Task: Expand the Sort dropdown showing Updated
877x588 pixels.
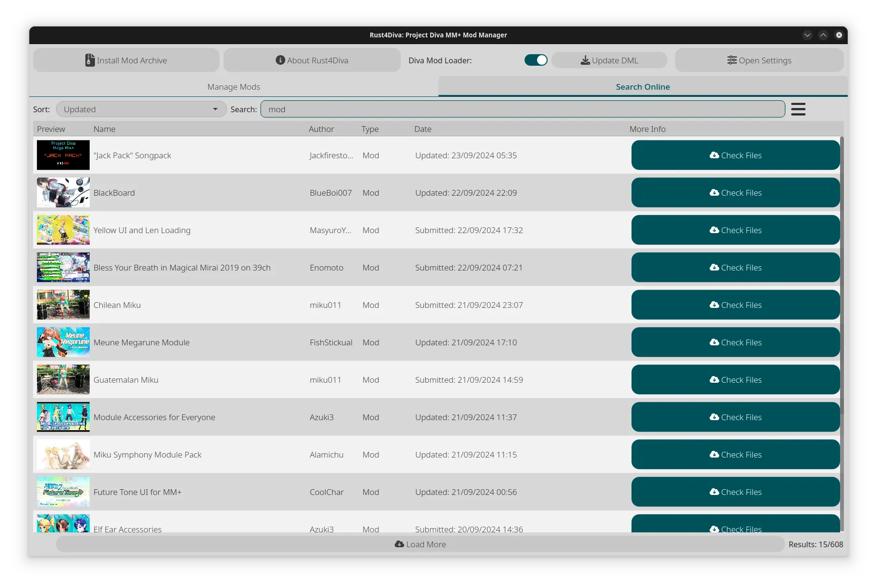Action: pyautogui.click(x=141, y=109)
